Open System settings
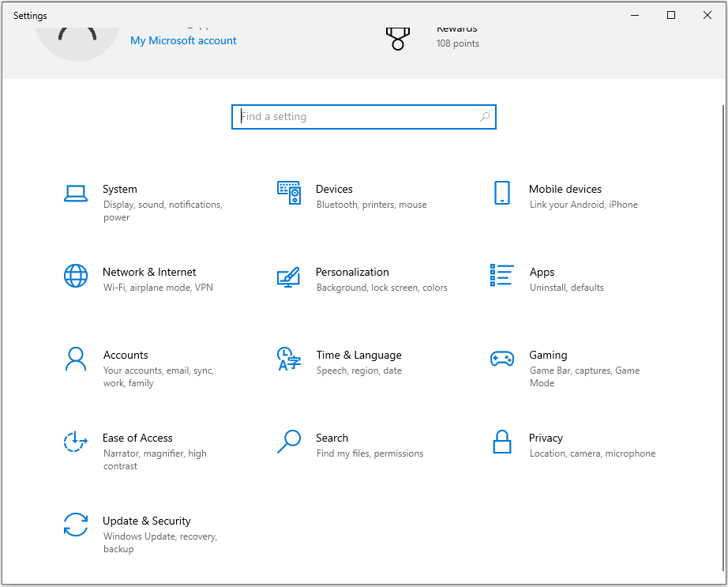 [x=120, y=189]
